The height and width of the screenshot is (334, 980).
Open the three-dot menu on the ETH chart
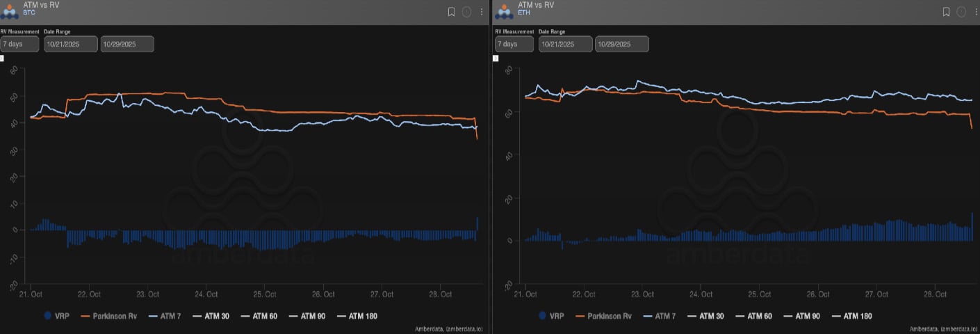(974, 12)
